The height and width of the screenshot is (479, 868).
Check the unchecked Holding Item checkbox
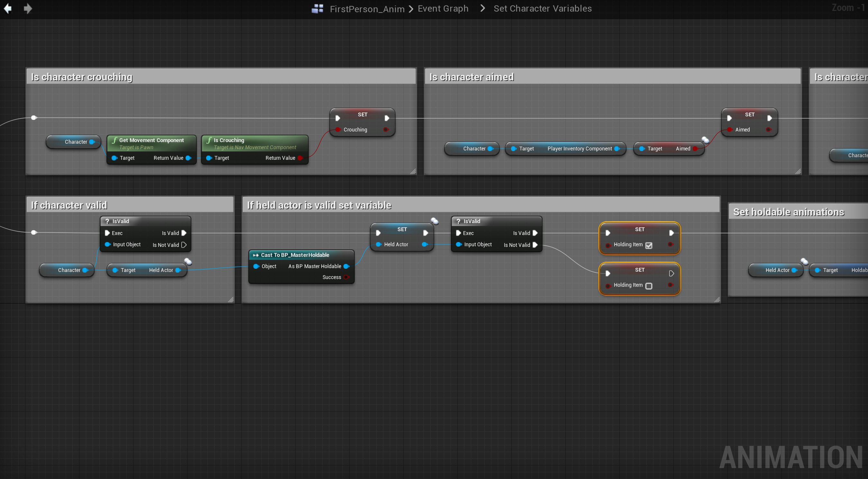(x=649, y=286)
